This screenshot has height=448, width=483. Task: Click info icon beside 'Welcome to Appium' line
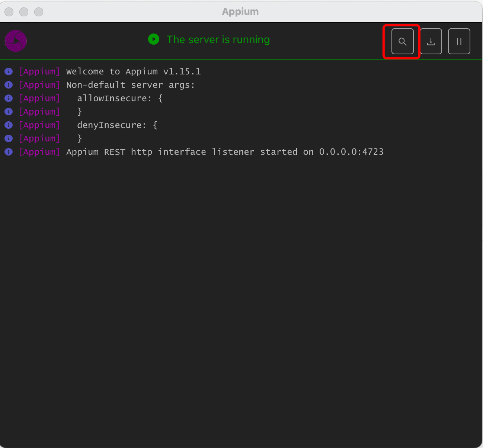pyautogui.click(x=9, y=71)
